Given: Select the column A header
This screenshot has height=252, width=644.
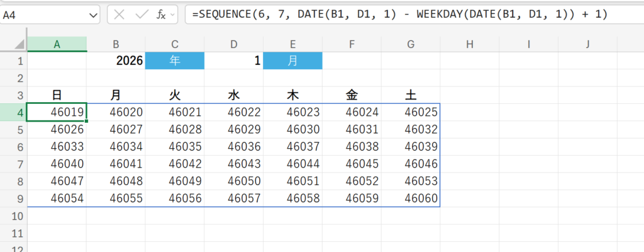Looking at the screenshot, I should 57,43.
